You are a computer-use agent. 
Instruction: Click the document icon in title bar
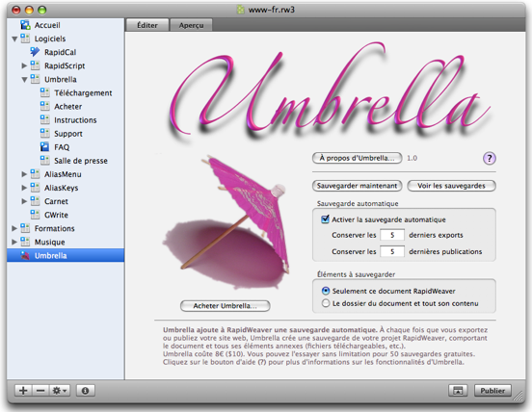[x=241, y=10]
